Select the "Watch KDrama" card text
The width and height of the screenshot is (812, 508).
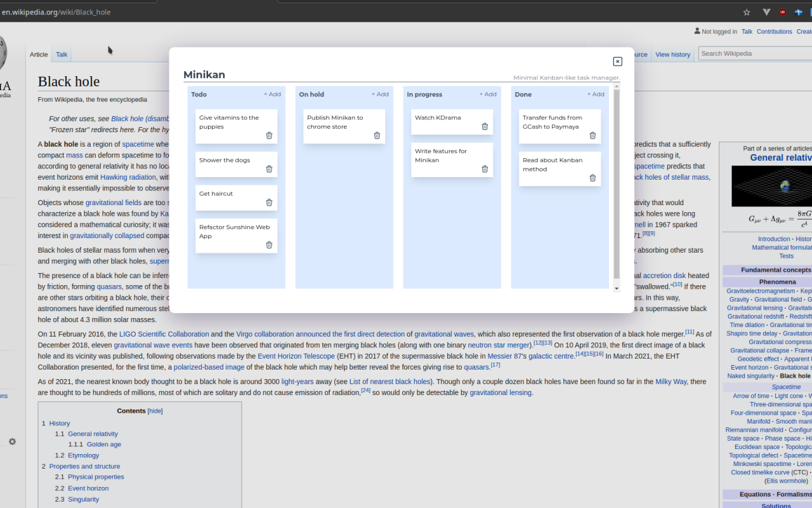438,117
